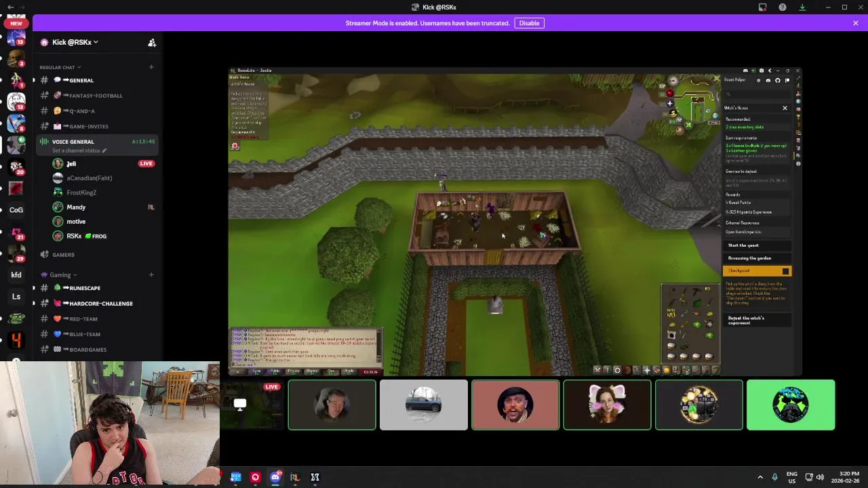
Task: Tick the Checkpoint checkbox in Quest Helper
Action: coord(786,271)
